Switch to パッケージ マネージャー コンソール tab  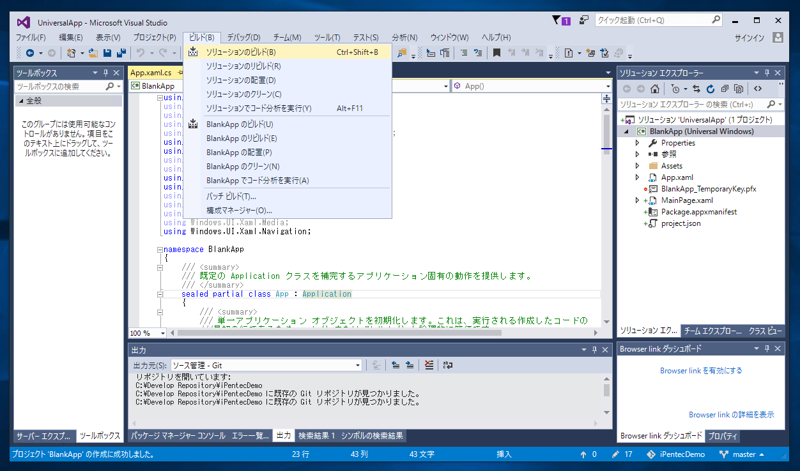pyautogui.click(x=178, y=436)
